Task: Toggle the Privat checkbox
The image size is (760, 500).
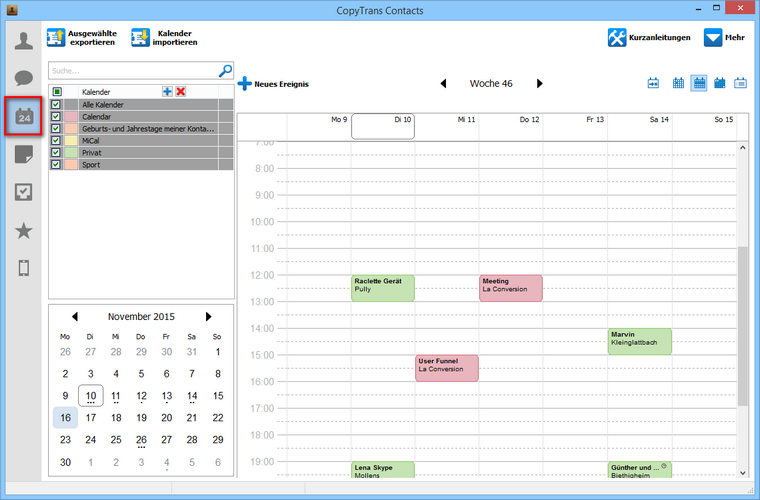Action: tap(56, 153)
